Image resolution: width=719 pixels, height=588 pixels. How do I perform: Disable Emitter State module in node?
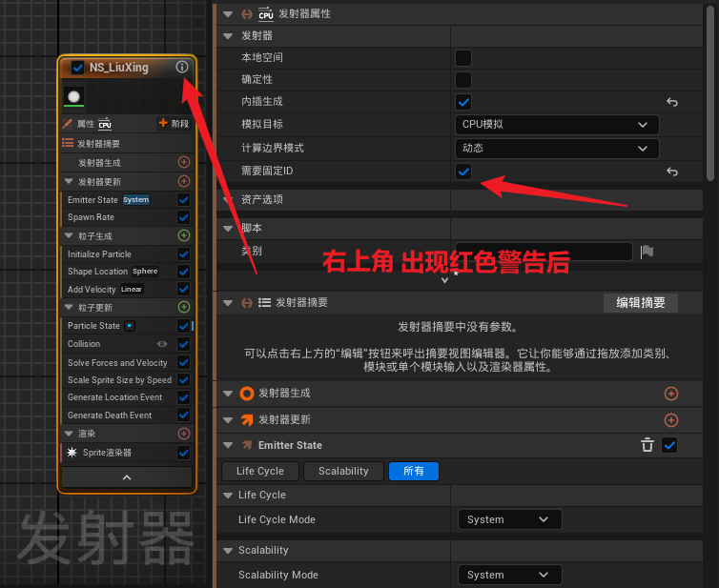coord(183,200)
